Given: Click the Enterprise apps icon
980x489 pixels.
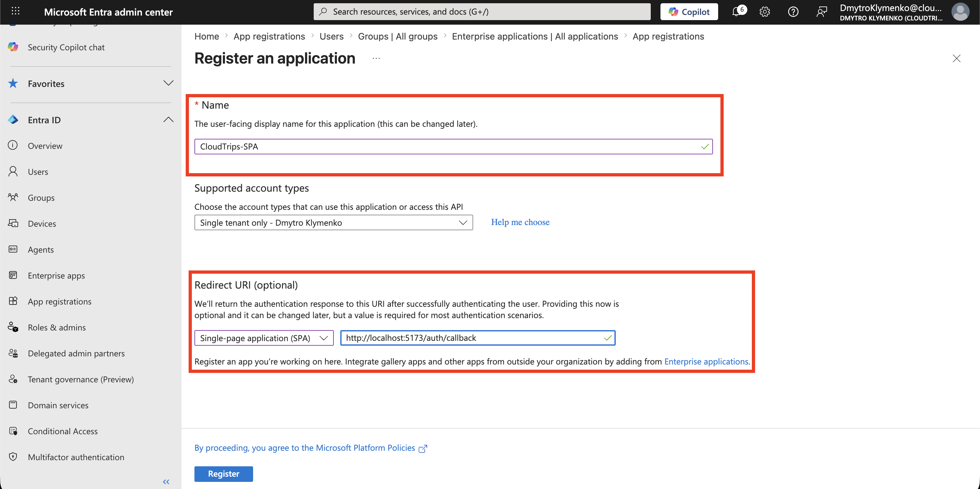Looking at the screenshot, I should tap(13, 275).
